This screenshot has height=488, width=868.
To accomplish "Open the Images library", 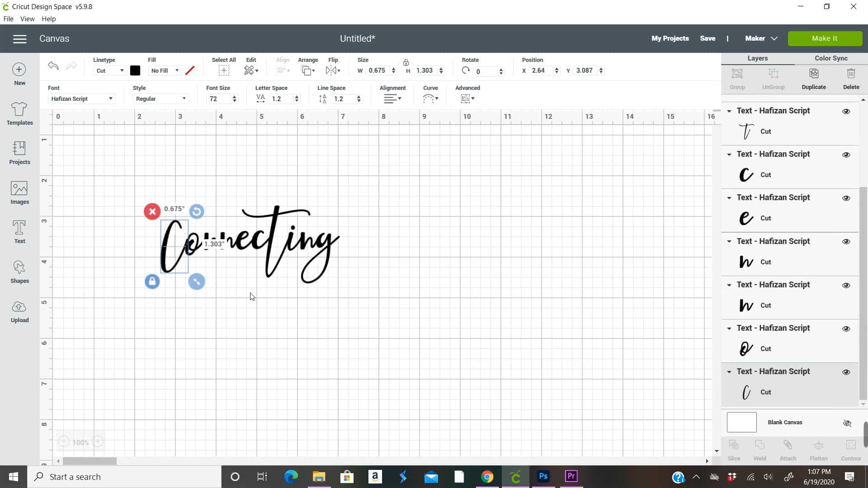I will (x=19, y=192).
